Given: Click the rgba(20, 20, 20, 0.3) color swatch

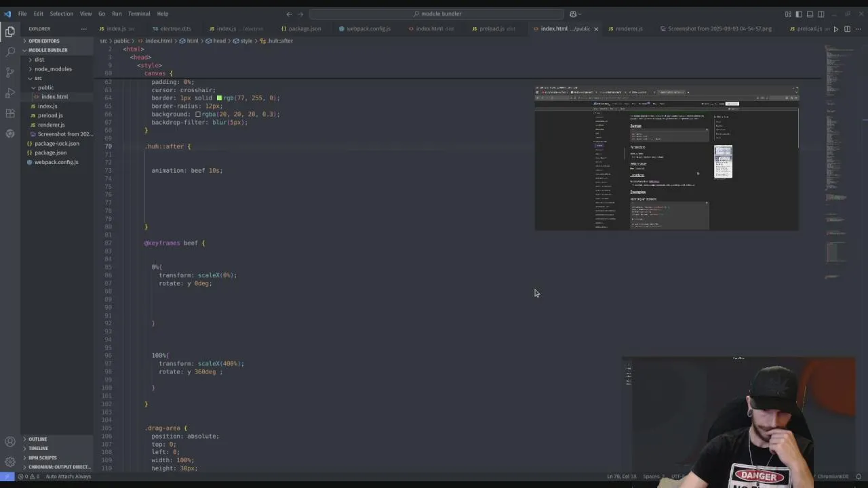Looking at the screenshot, I should (x=197, y=114).
